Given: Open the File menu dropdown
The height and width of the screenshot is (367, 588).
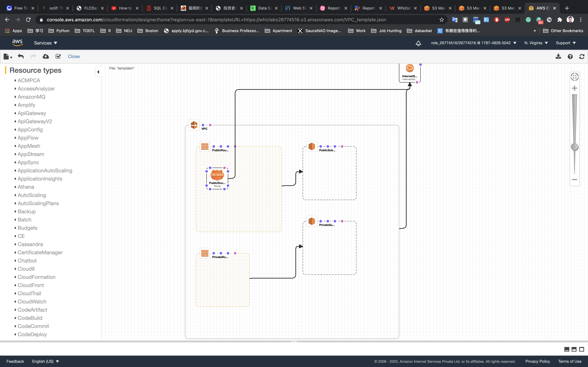Looking at the screenshot, I should (8, 57).
